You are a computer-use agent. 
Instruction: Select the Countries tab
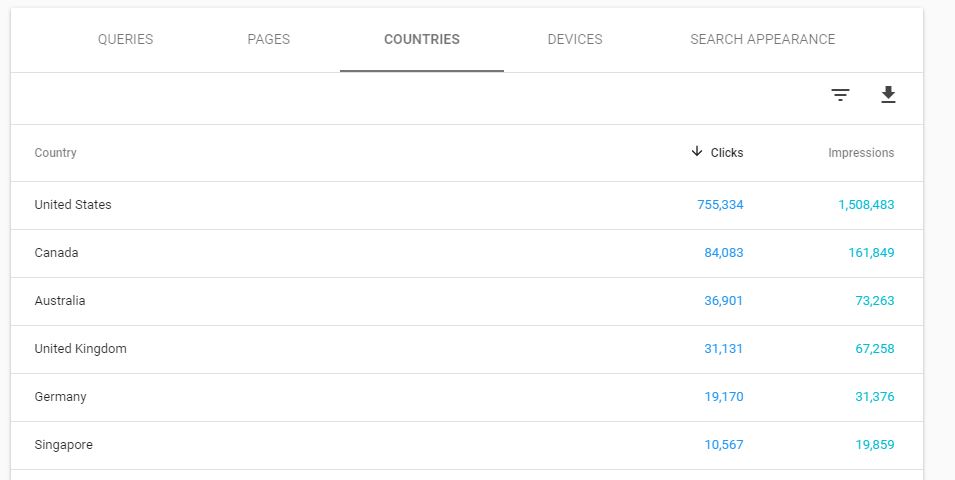click(x=421, y=40)
